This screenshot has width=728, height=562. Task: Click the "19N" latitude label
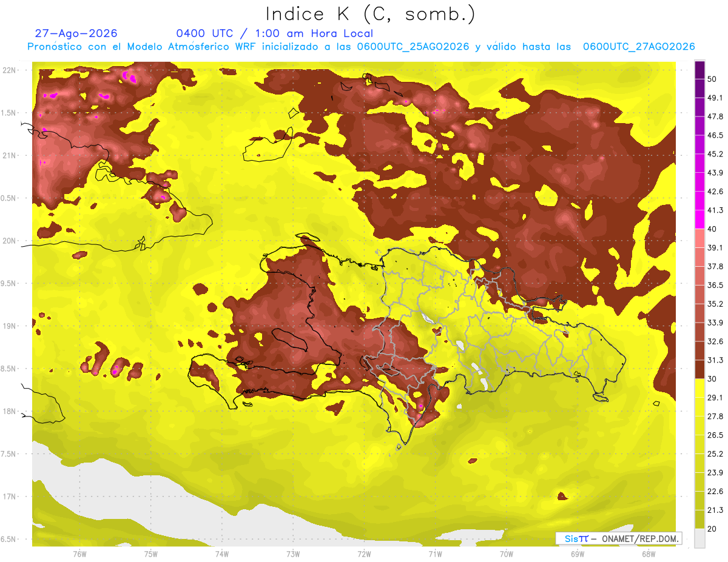[x=9, y=326]
